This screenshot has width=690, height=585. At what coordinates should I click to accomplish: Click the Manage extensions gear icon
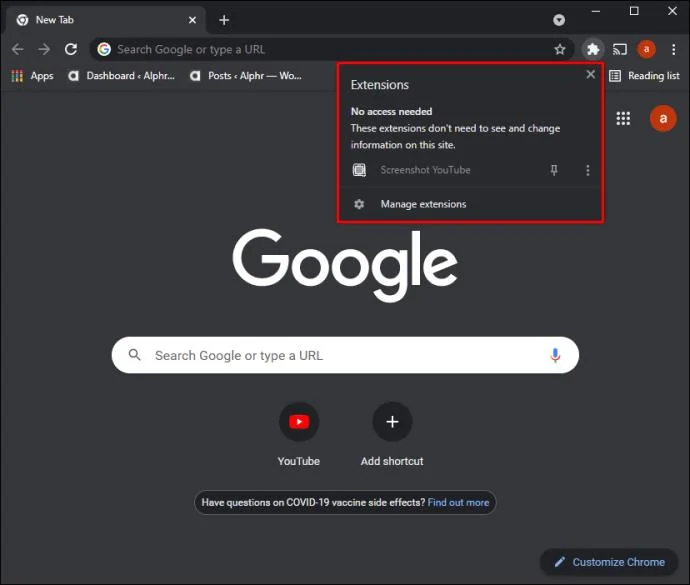coord(359,204)
